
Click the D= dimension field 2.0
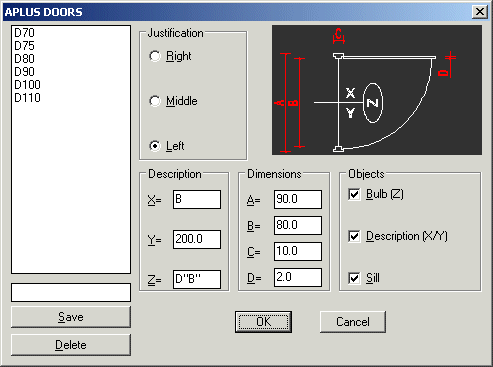[298, 277]
